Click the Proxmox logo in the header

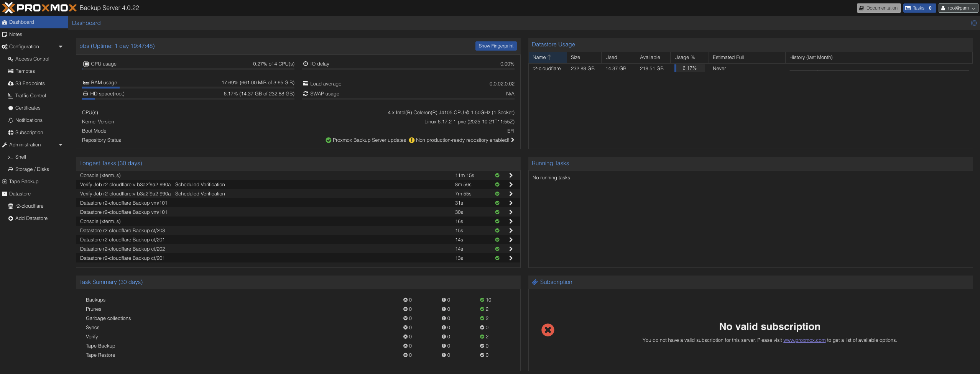pos(39,8)
